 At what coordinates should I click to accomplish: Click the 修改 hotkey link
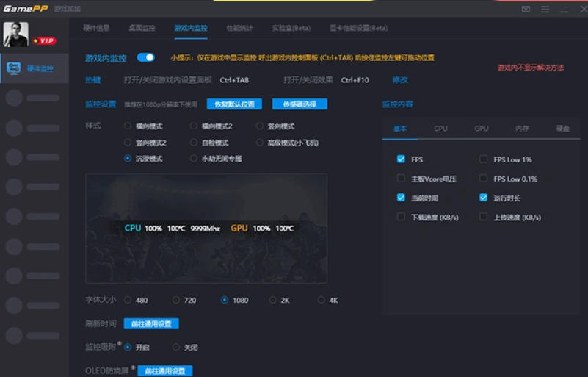pyautogui.click(x=400, y=79)
